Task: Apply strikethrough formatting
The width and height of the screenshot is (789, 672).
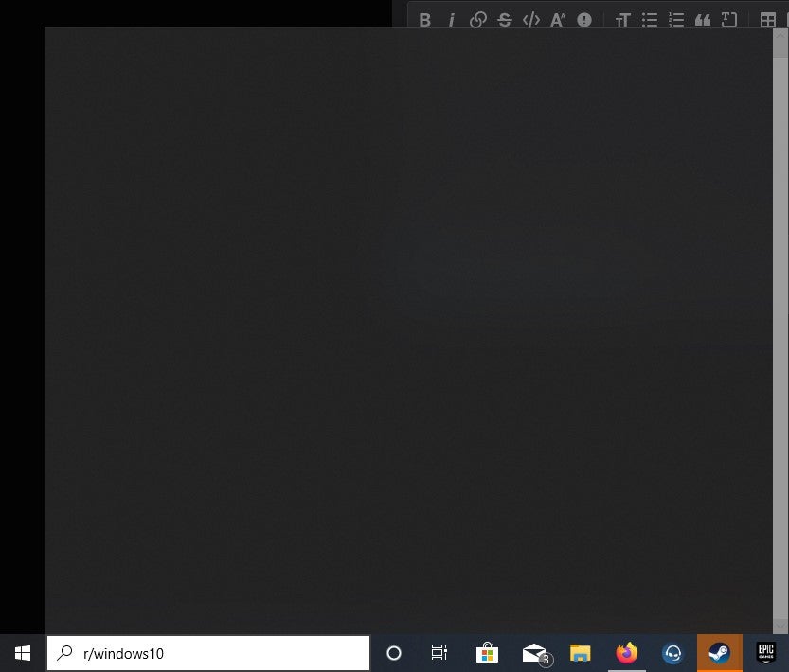Action: (x=505, y=19)
